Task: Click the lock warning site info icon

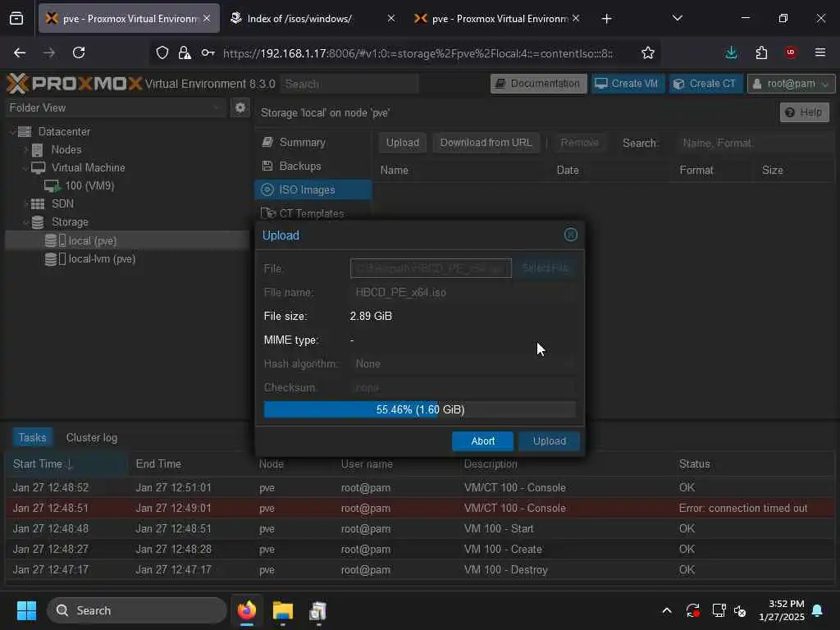Action: tap(185, 52)
